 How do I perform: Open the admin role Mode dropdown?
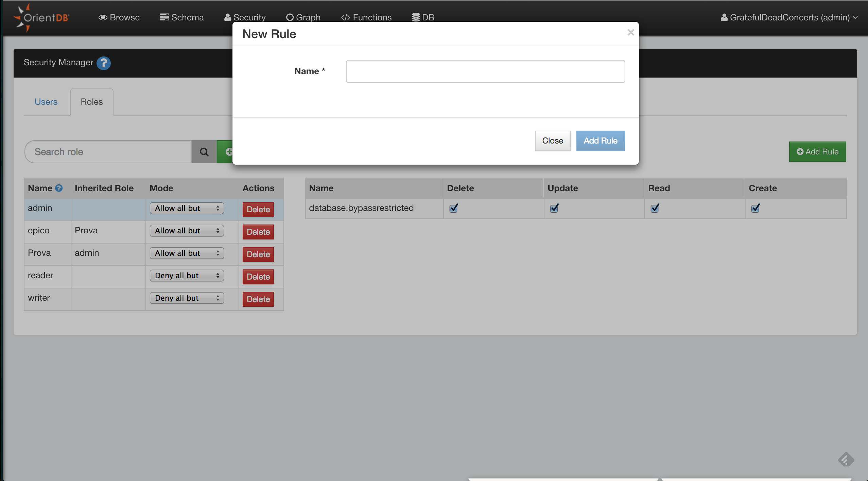187,208
